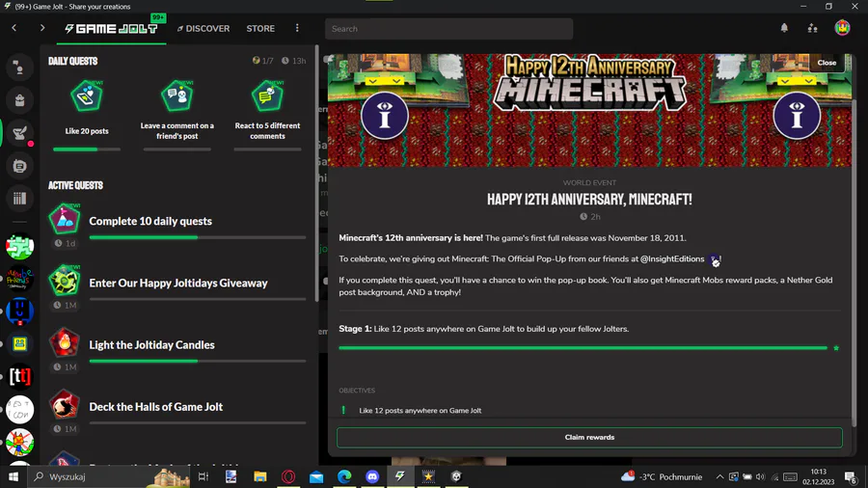
Task: Open the friends list icon
Action: (812, 28)
